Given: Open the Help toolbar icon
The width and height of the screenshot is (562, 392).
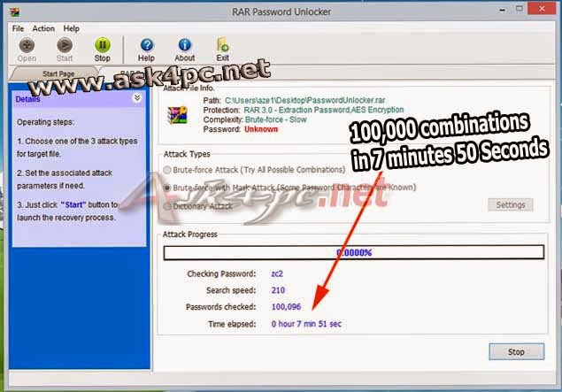Looking at the screenshot, I should click(146, 45).
